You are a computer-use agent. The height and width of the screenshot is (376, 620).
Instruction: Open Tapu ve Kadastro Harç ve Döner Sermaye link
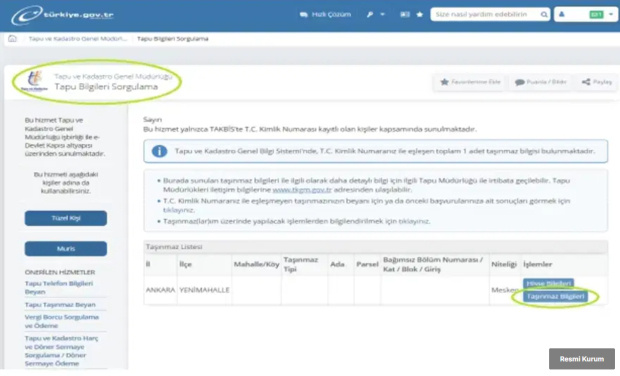[x=61, y=351]
